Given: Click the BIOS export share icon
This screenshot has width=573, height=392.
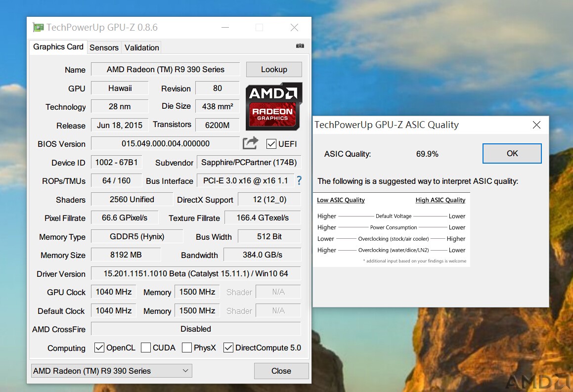Looking at the screenshot, I should (250, 143).
